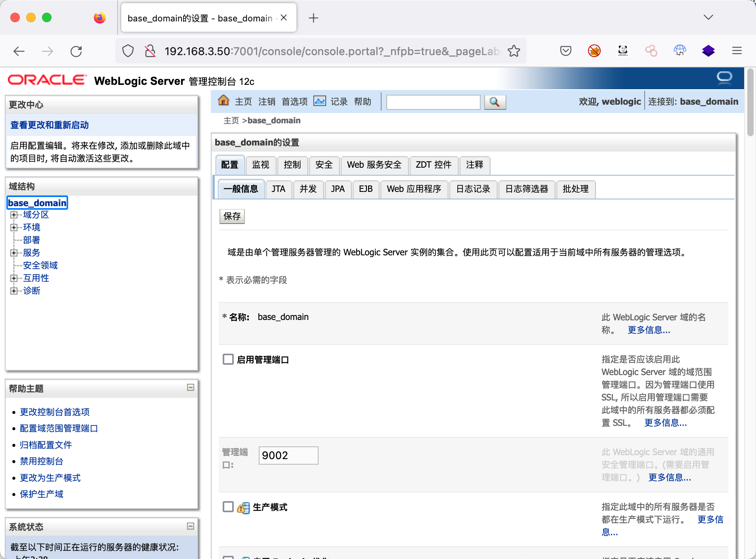Click the shield tracking protection icon
Screen dimensions: 756x559
coord(128,51)
